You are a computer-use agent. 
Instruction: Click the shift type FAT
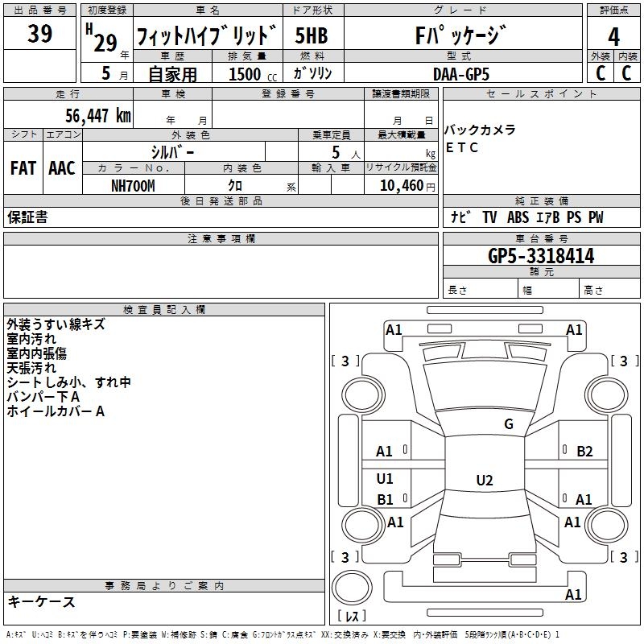(x=23, y=168)
